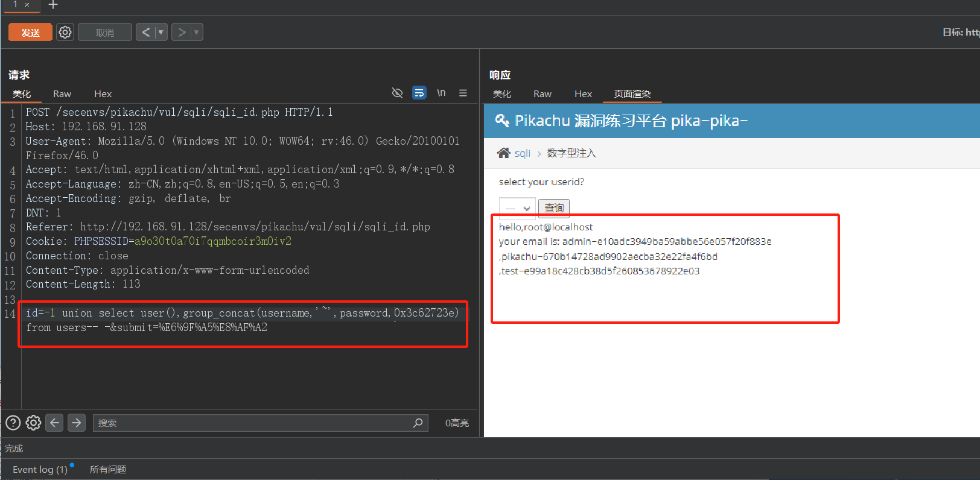Click the select your userid? prompt
980x480 pixels.
(541, 182)
